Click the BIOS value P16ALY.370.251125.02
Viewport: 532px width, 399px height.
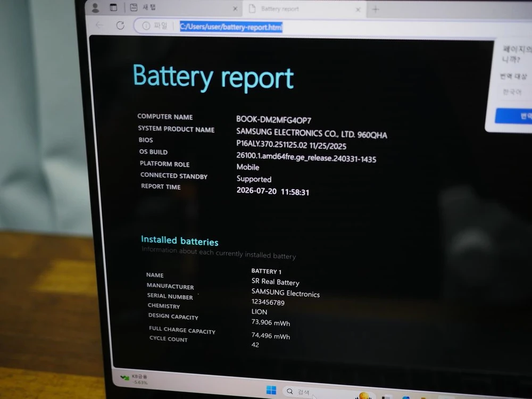(271, 144)
